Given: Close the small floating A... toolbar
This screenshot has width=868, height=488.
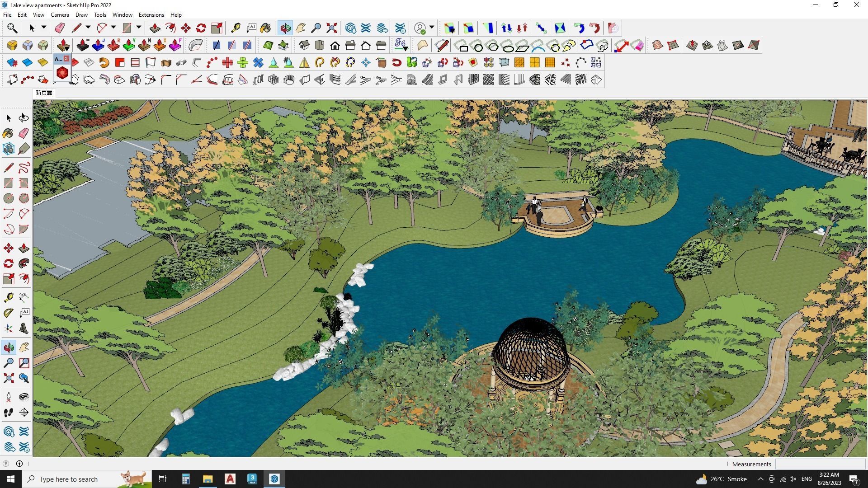Looking at the screenshot, I should (66, 59).
